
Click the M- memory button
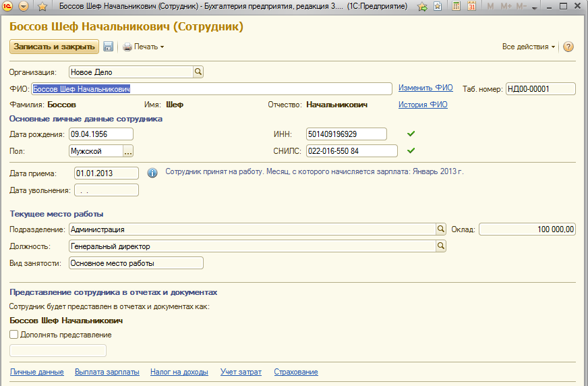[521, 6]
